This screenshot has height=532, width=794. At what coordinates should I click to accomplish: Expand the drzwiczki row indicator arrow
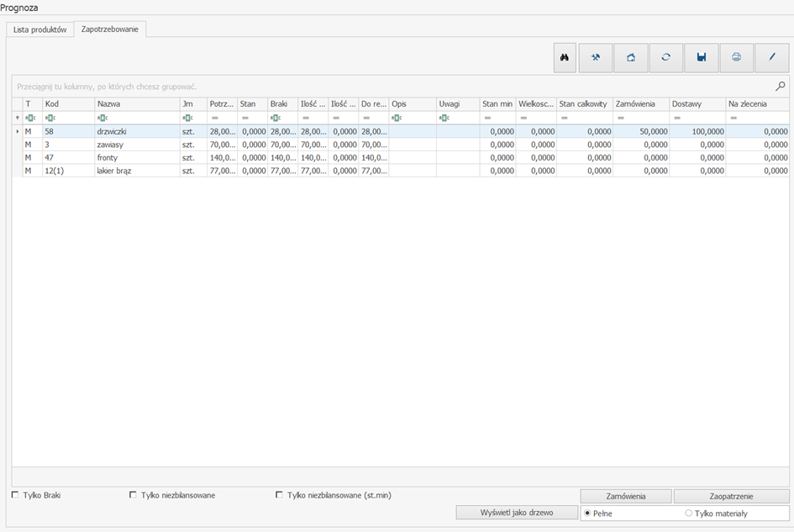18,132
